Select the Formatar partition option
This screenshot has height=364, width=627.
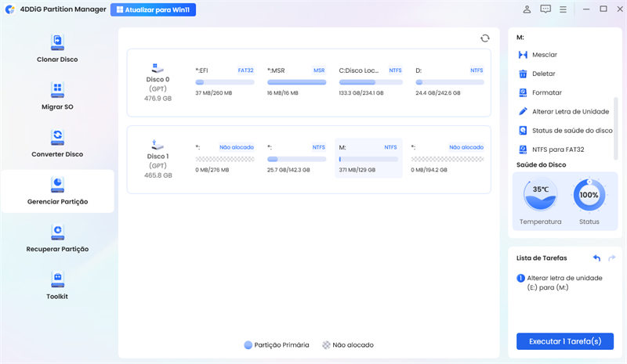[546, 92]
